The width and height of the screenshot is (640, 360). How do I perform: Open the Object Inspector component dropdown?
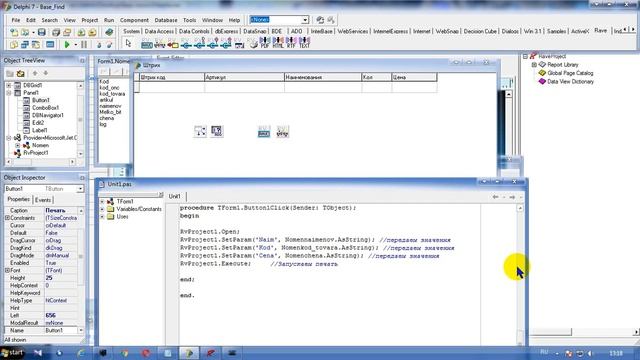pos(80,189)
